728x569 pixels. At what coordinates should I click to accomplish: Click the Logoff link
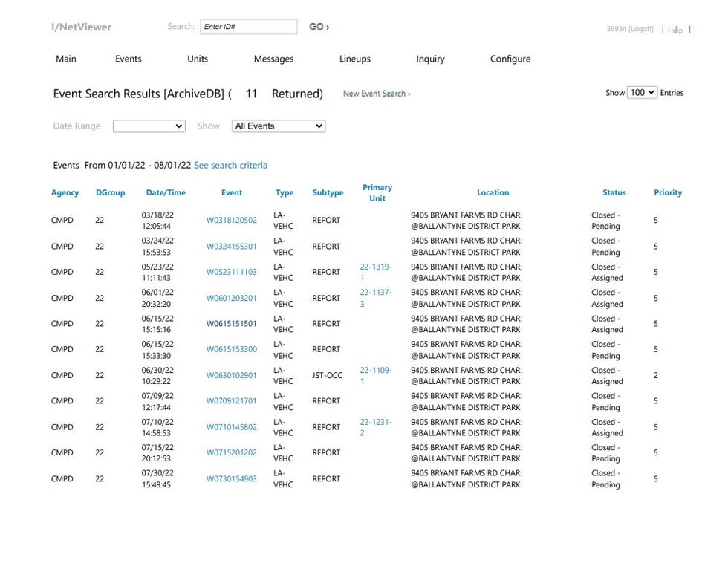pyautogui.click(x=641, y=29)
